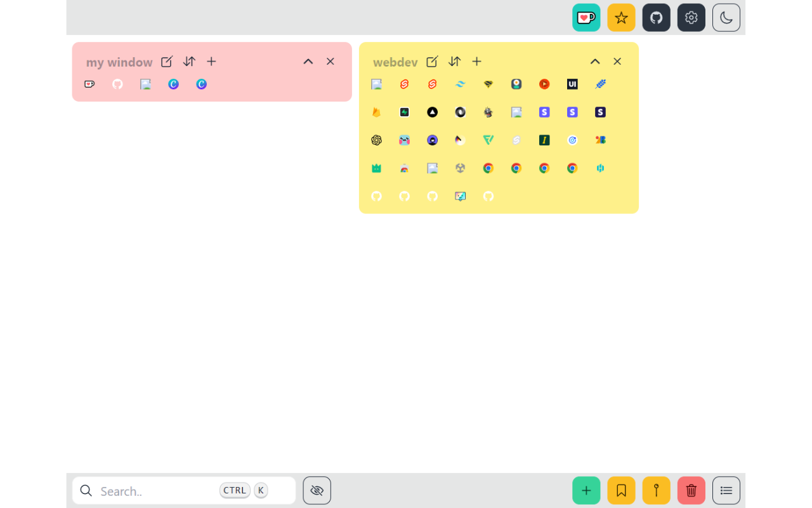Open the black 'UI' logo tab in webdev
Image resolution: width=812 pixels, height=508 pixels.
(x=572, y=84)
